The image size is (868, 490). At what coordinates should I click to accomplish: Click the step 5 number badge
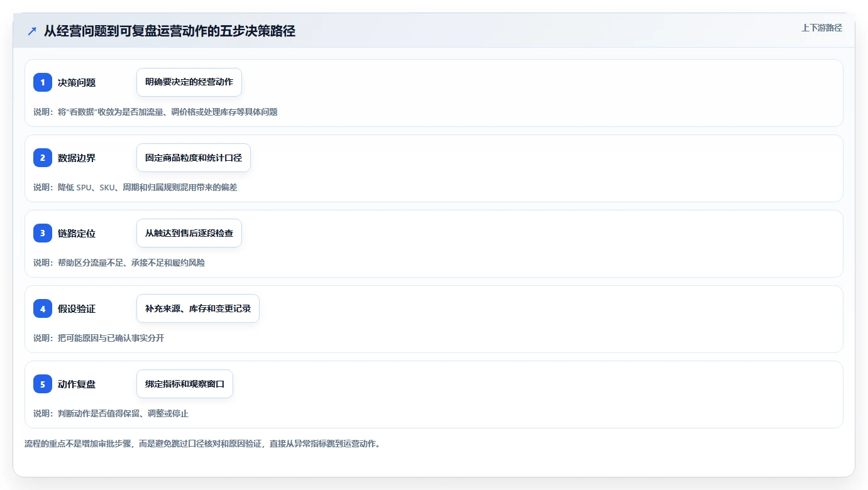tap(43, 384)
